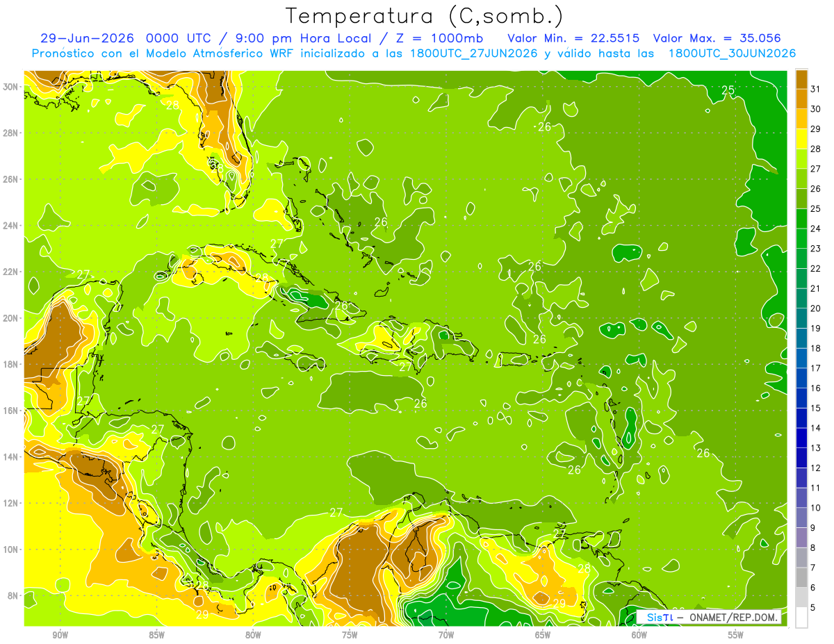Click the legend value '10'
Viewport: 834px width, 644px height.
tap(816, 508)
